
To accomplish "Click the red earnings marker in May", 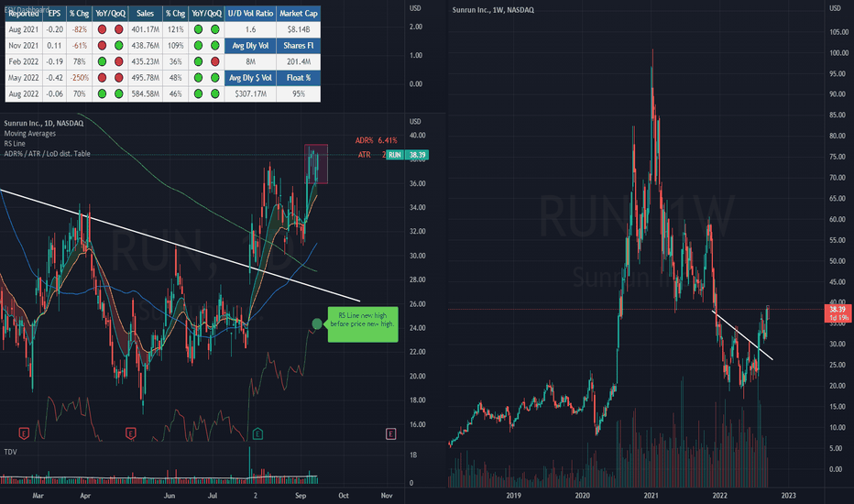I will tap(130, 433).
